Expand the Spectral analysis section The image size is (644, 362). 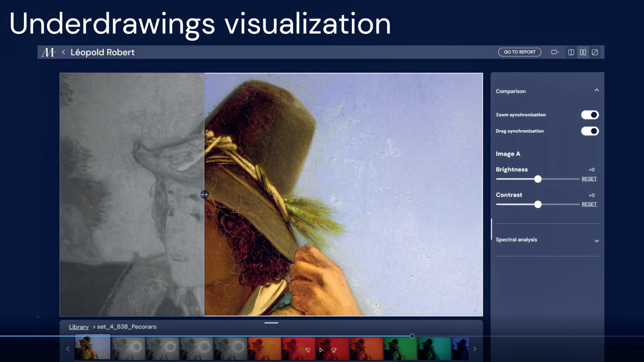597,241
